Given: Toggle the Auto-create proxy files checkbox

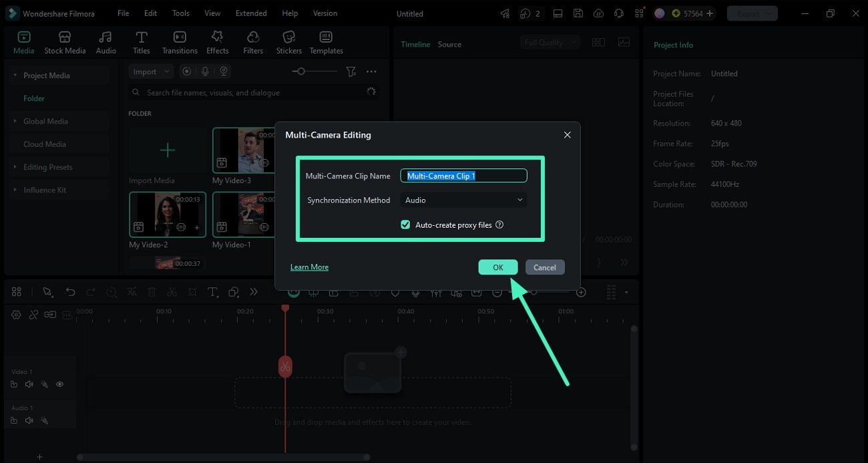Looking at the screenshot, I should (405, 224).
